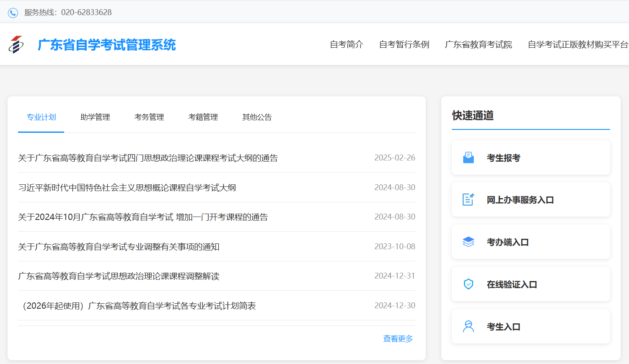Switch to the 助学管理 tab
629x364 pixels.
pos(95,117)
